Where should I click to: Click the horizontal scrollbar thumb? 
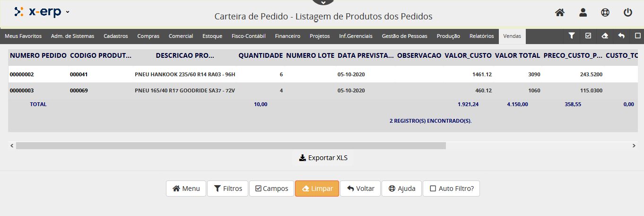(231, 146)
